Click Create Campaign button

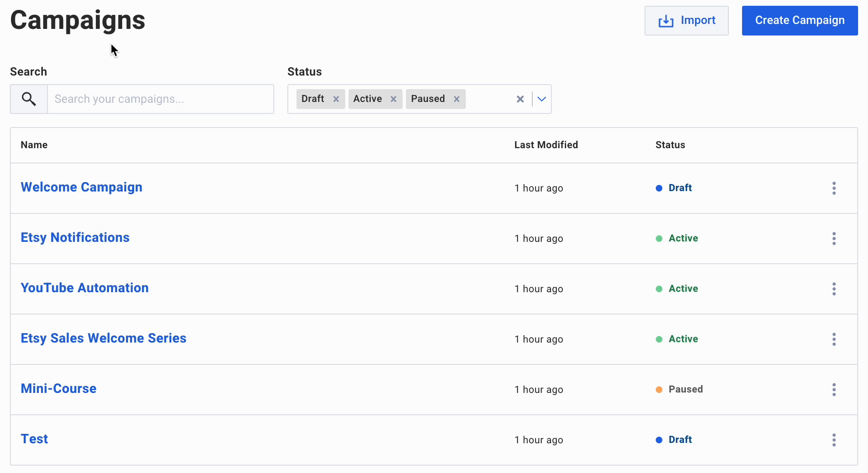799,20
